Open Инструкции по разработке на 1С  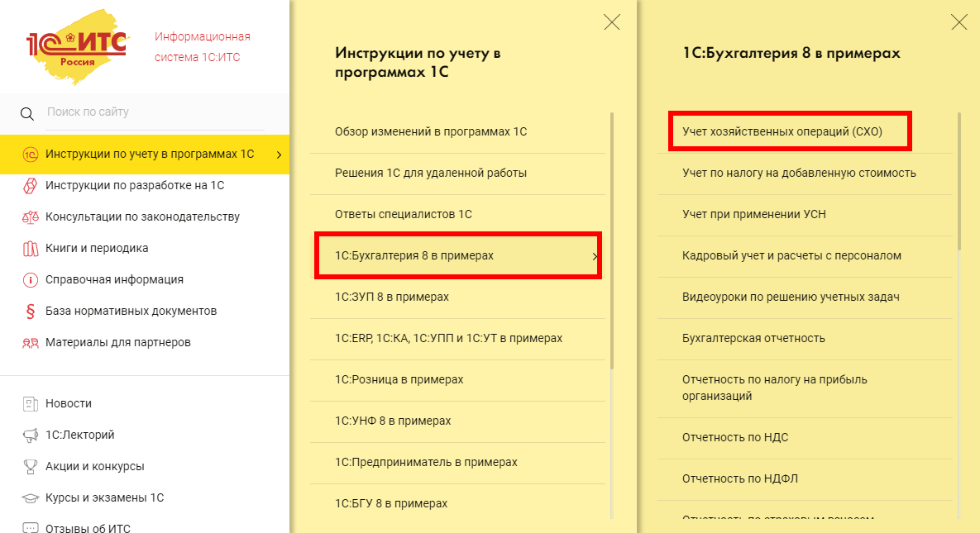pos(135,186)
